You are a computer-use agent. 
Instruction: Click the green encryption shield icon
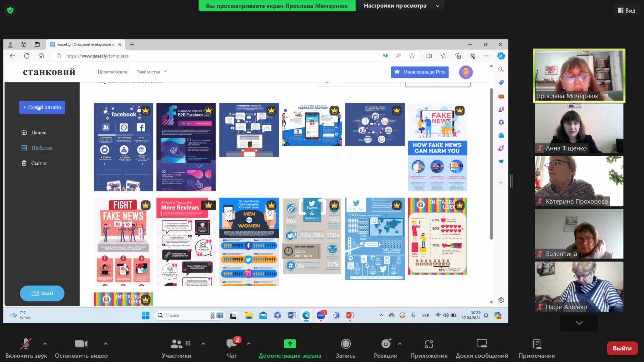click(10, 10)
